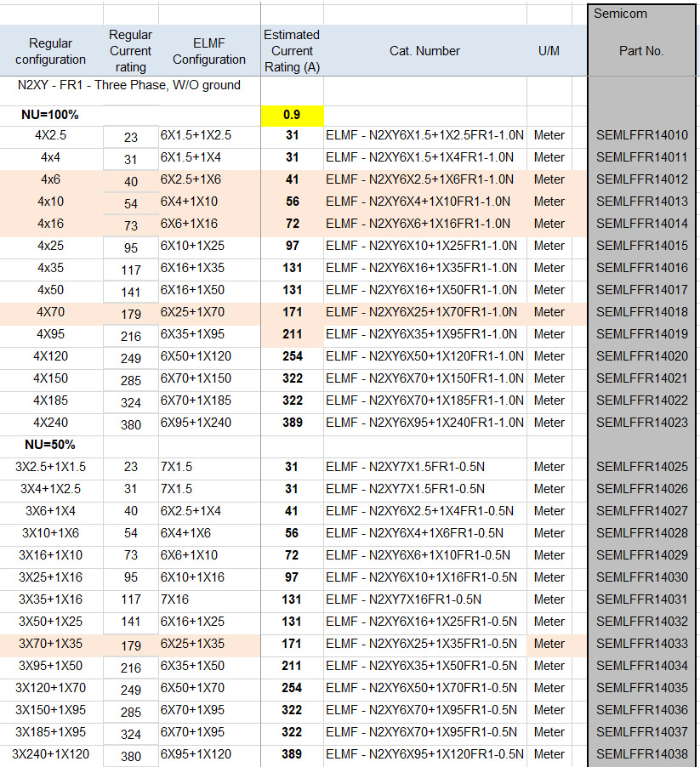700x767 pixels.
Task: Select part number SEMLFFR14032
Action: point(642,622)
